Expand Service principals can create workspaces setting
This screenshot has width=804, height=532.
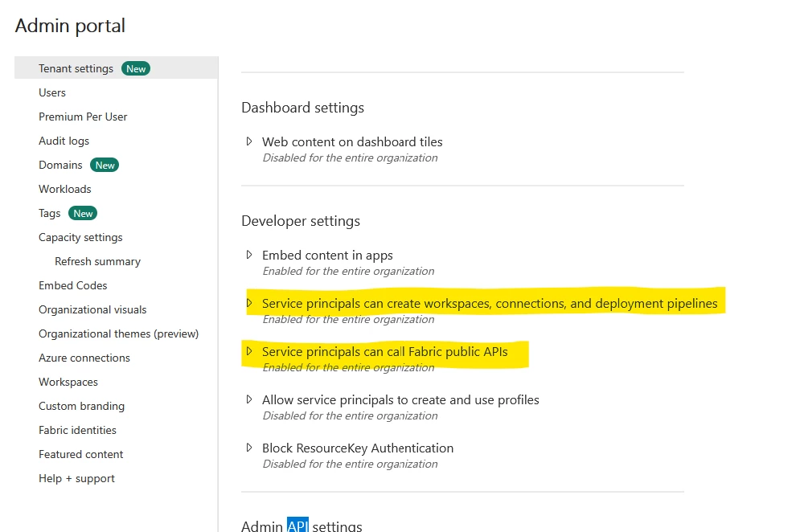(x=249, y=303)
